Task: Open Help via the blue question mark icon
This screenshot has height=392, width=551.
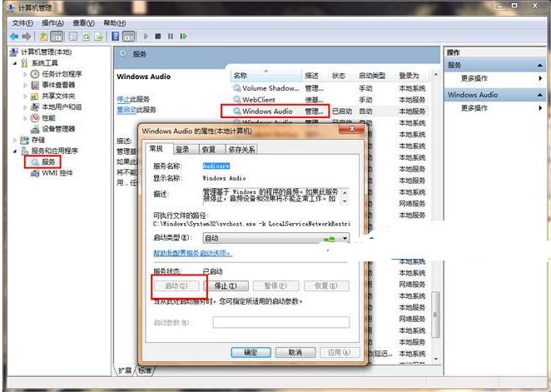Action: [115, 36]
